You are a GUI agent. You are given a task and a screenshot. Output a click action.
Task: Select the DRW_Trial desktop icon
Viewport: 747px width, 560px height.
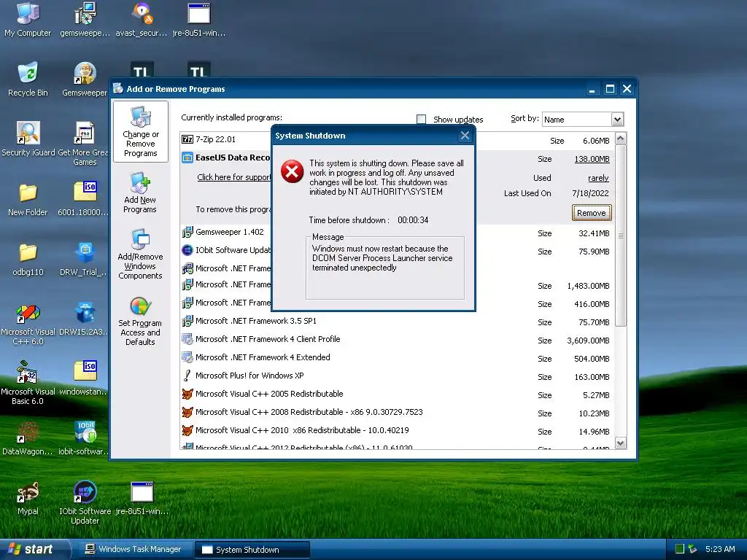coord(84,259)
